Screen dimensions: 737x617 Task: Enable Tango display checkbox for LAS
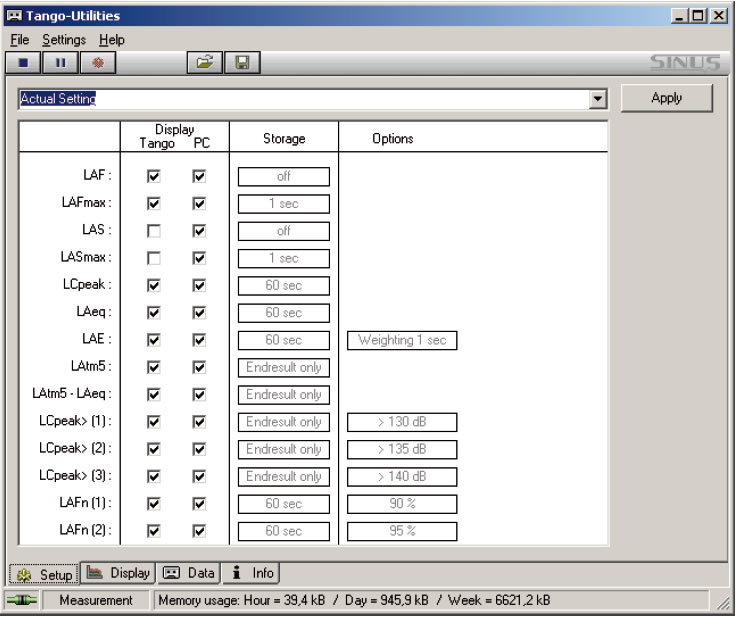point(153,231)
